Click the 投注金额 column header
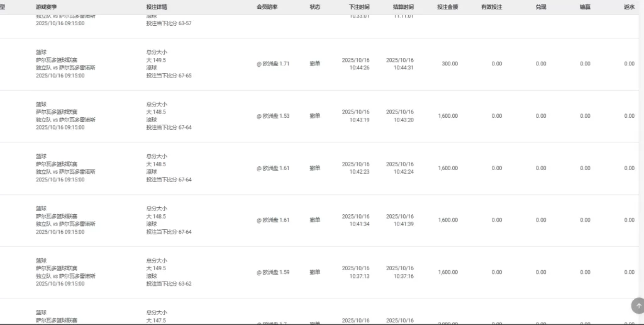Viewport: 644px width, 325px height. click(x=447, y=7)
